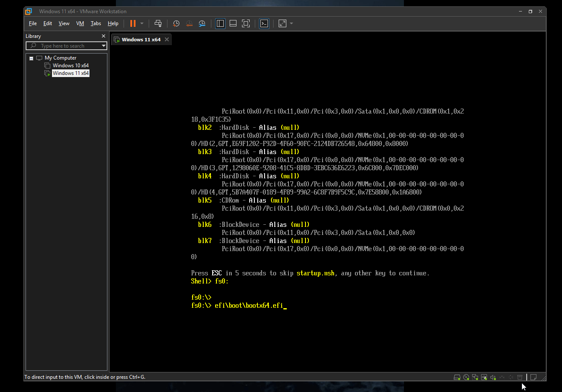
Task: Click the stretch guest display icon
Action: [282, 23]
